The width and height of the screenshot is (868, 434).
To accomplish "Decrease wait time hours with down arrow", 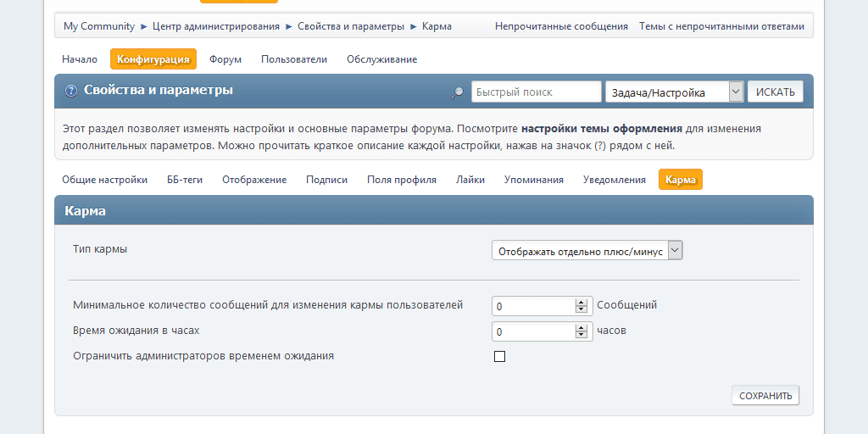I will (581, 335).
